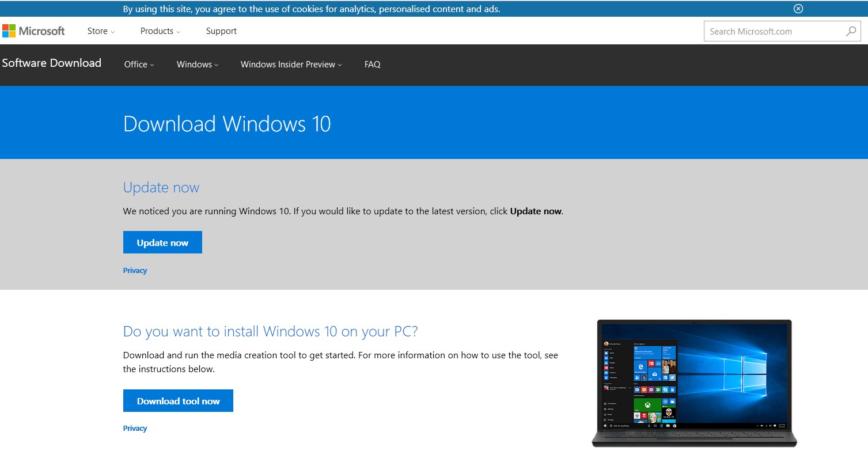Go to the FAQ page

coord(372,65)
